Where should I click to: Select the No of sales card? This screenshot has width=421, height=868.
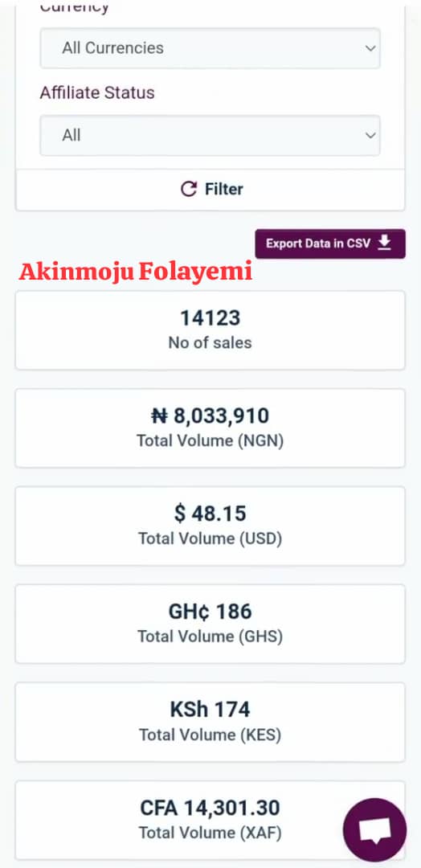click(210, 330)
